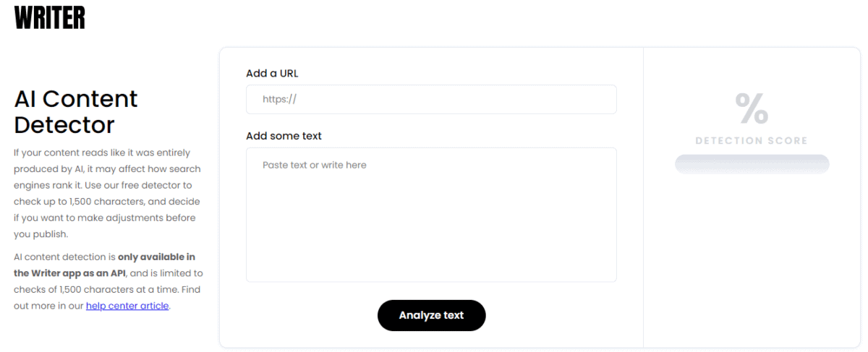Click the "check up to 1,500 characters" line
This screenshot has width=868, height=352.
point(106,202)
